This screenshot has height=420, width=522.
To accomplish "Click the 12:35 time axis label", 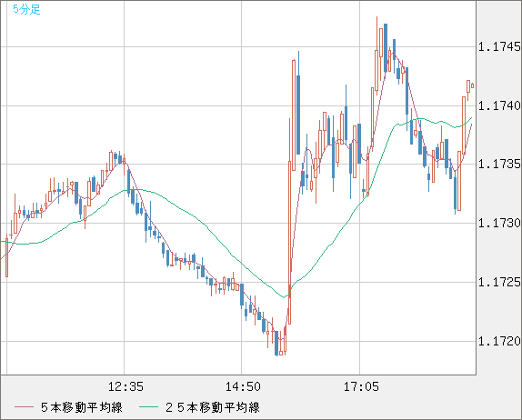I will tap(125, 386).
